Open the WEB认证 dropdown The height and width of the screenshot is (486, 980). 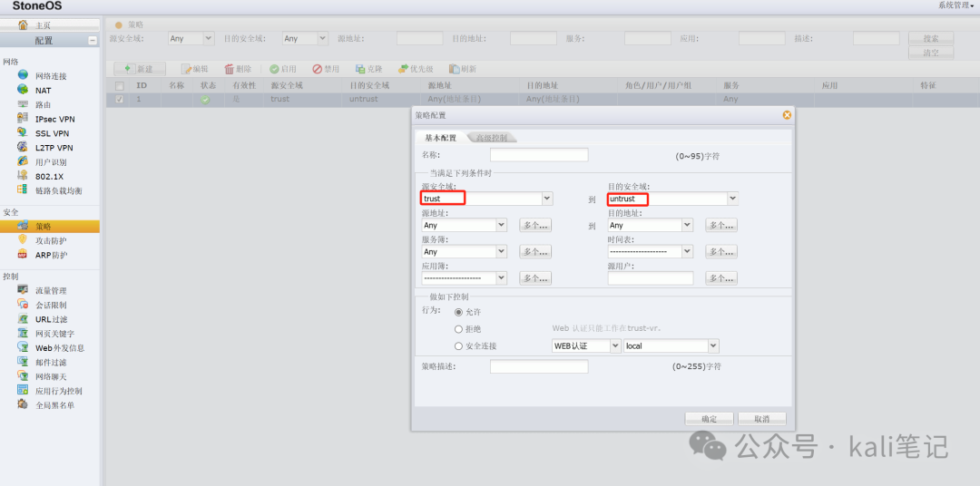coord(615,345)
